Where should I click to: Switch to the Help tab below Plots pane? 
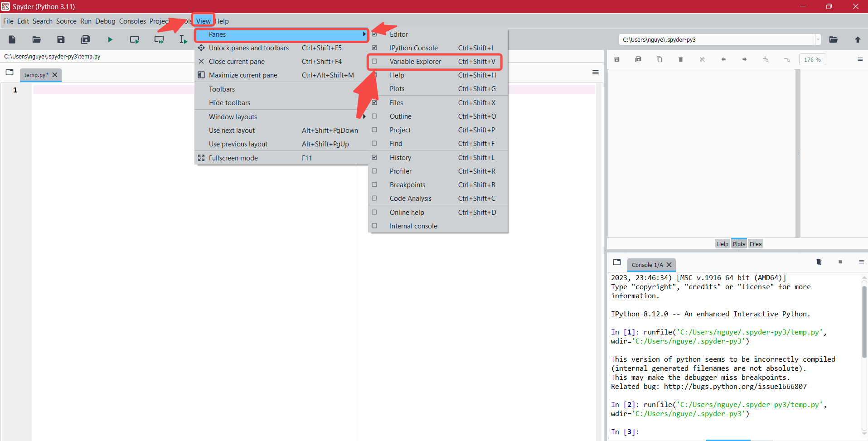[x=723, y=244]
